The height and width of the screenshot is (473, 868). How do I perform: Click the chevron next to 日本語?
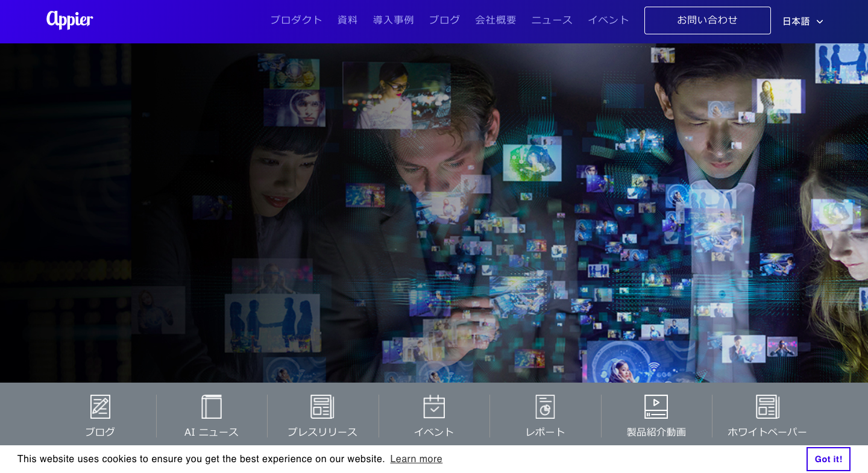pyautogui.click(x=820, y=22)
